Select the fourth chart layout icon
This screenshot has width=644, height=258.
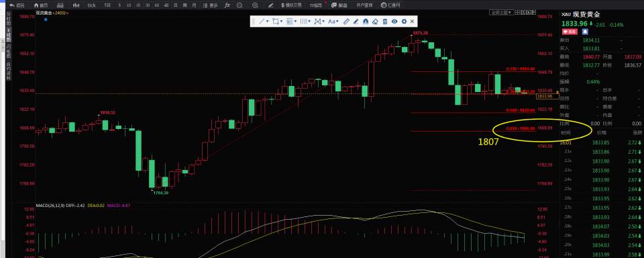tap(533, 13)
